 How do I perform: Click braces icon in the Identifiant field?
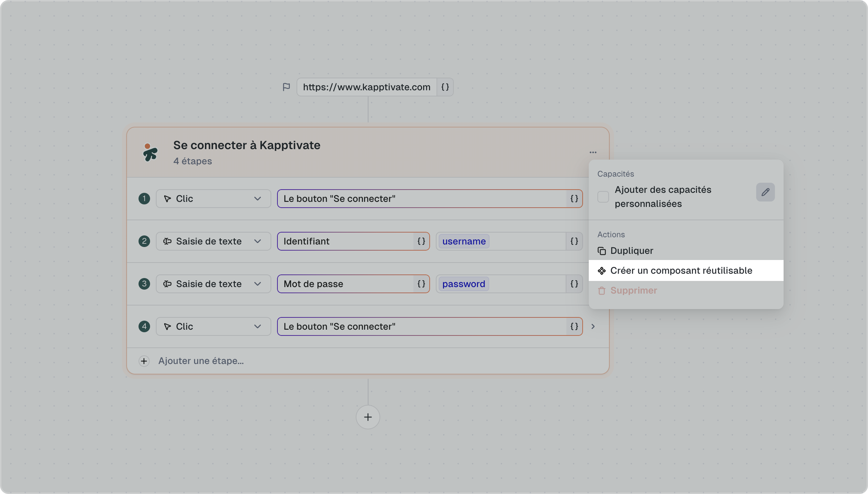[421, 241]
